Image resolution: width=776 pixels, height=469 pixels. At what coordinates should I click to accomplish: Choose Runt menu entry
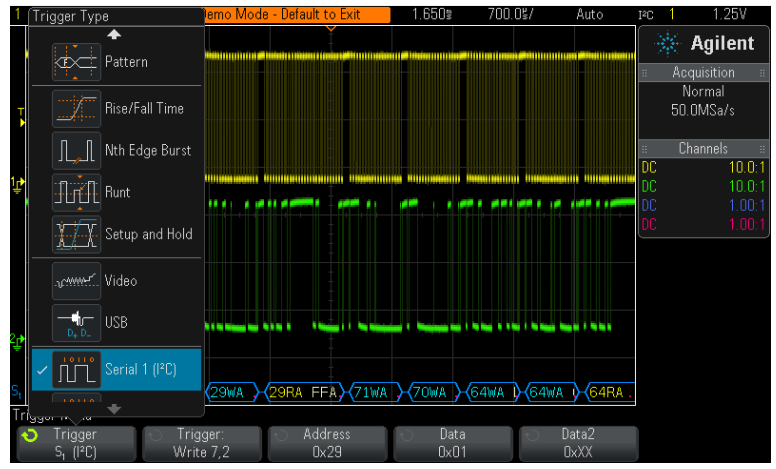click(x=116, y=192)
